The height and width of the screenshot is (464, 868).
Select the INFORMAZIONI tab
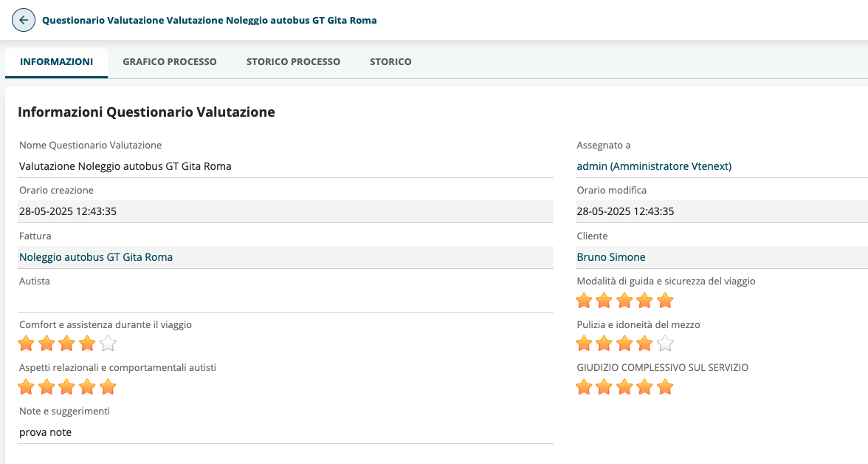[x=56, y=61]
